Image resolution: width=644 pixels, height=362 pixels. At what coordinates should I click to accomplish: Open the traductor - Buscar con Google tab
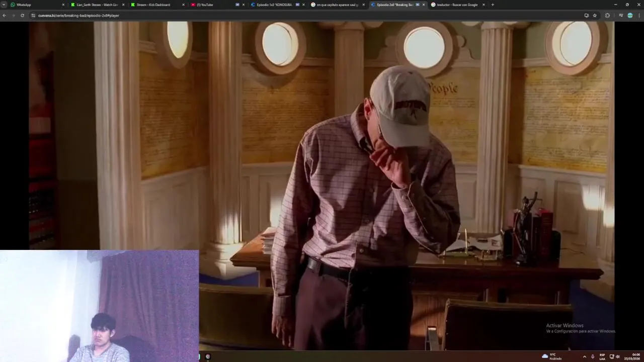458,5
